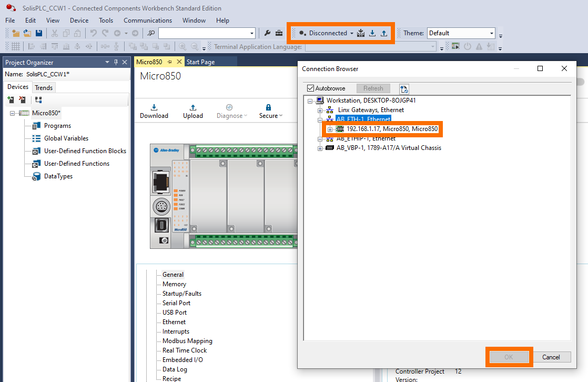Switch to the Trends tab
The image size is (588, 382).
coord(44,87)
